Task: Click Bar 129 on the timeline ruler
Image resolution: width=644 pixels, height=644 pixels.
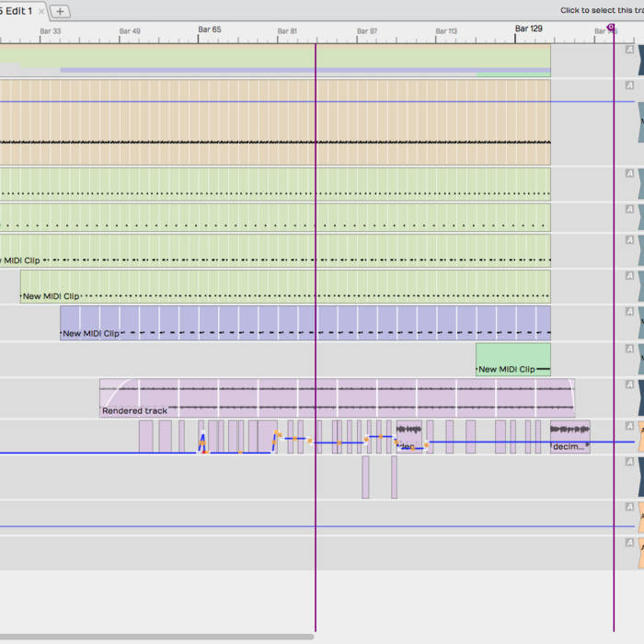Action: (x=528, y=29)
